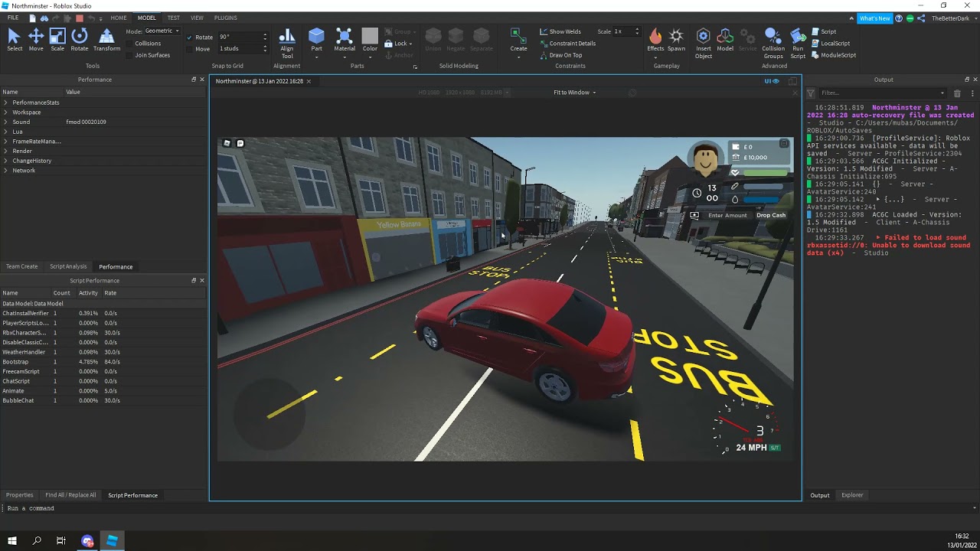Image resolution: width=980 pixels, height=551 pixels.
Task: Switch to the PLUGINS ribbon tab
Action: (225, 18)
